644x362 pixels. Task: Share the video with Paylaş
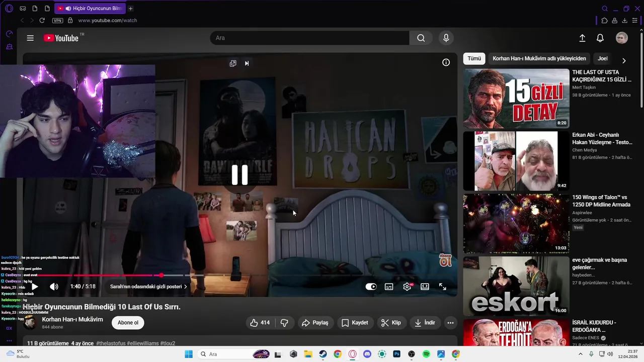(315, 323)
